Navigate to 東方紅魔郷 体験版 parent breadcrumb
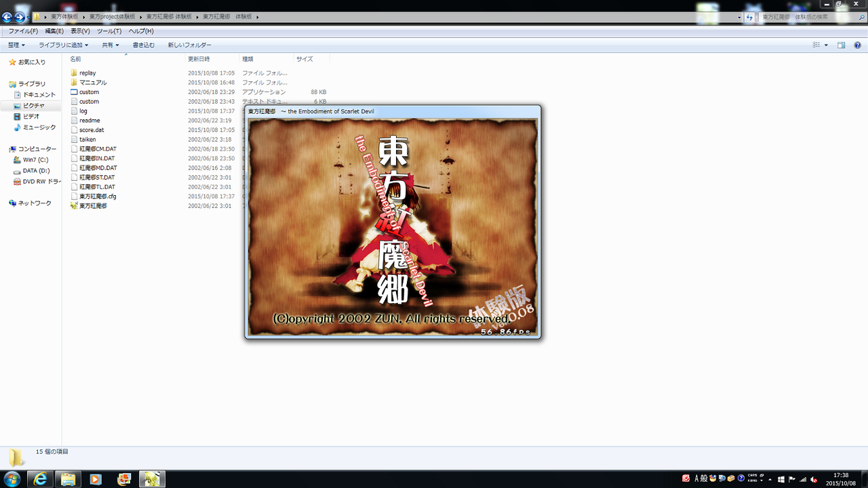868x488 pixels. [x=169, y=16]
